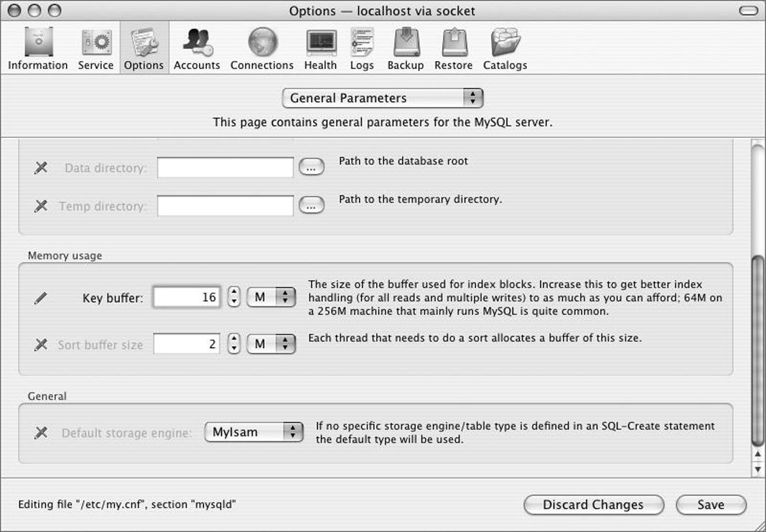Open the Backup toolbar icon

(x=406, y=49)
